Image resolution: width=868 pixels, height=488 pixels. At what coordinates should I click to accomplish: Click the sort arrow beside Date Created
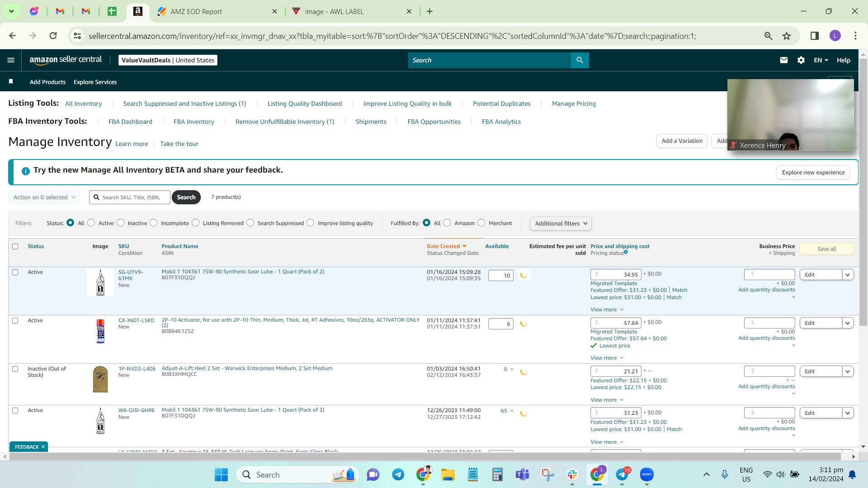pyautogui.click(x=464, y=246)
